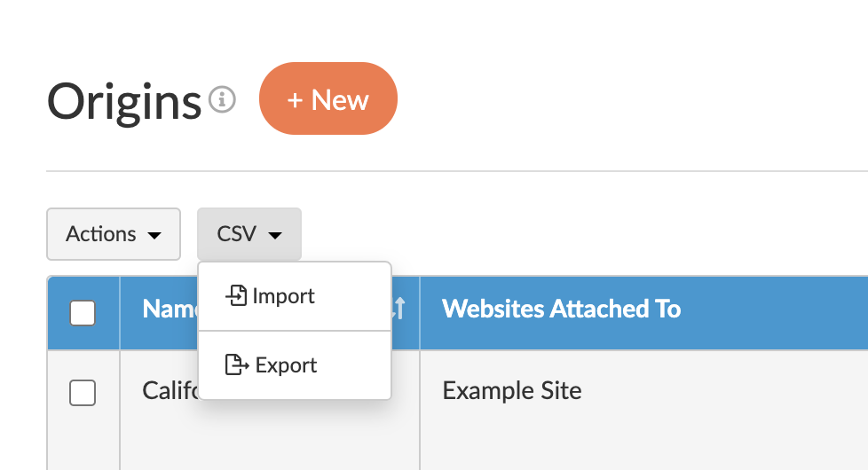The image size is (868, 470).
Task: Click the Example Site cell text
Action: coord(512,390)
